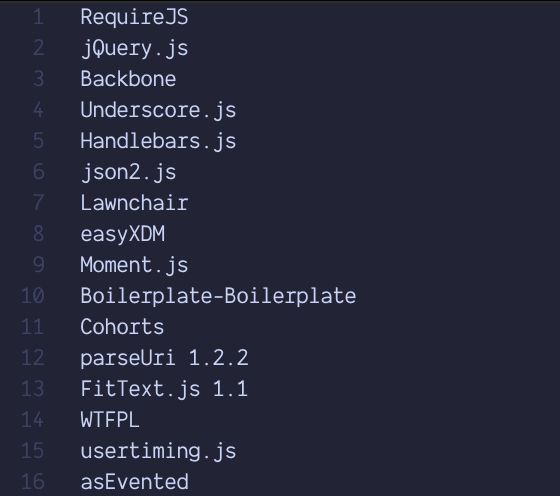Click Moment.js on line 9
560x496 pixels.
[134, 265]
